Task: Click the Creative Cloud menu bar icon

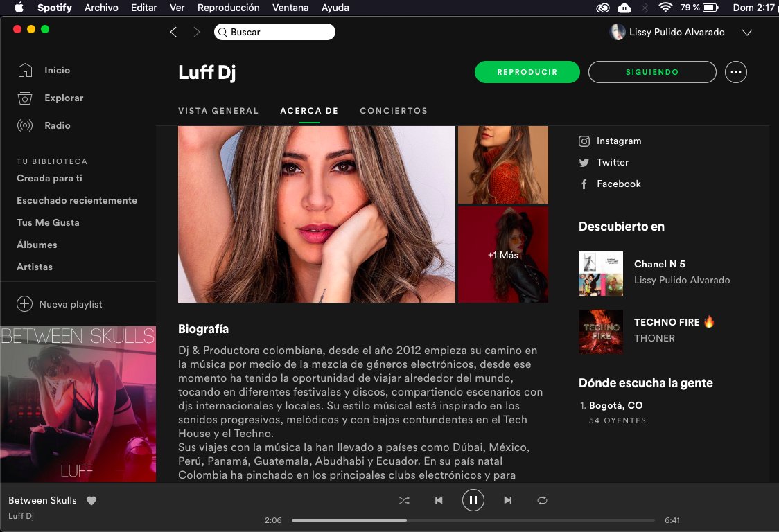Action: [603, 8]
